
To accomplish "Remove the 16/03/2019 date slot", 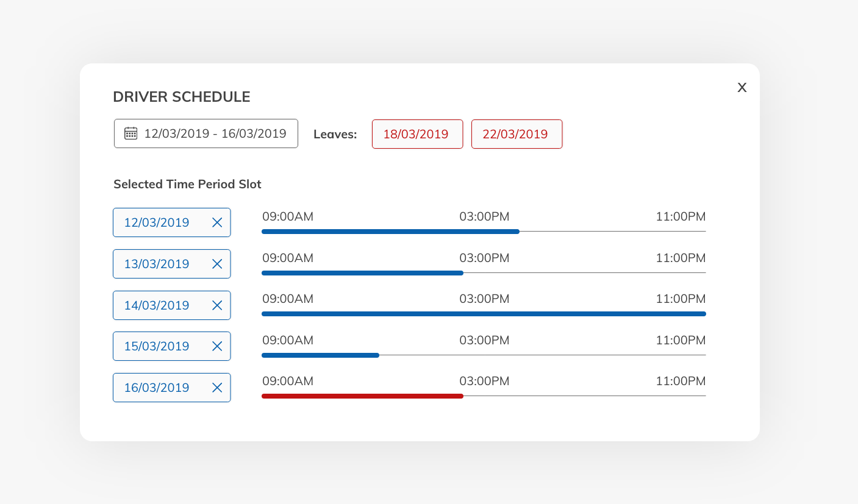I will (216, 388).
